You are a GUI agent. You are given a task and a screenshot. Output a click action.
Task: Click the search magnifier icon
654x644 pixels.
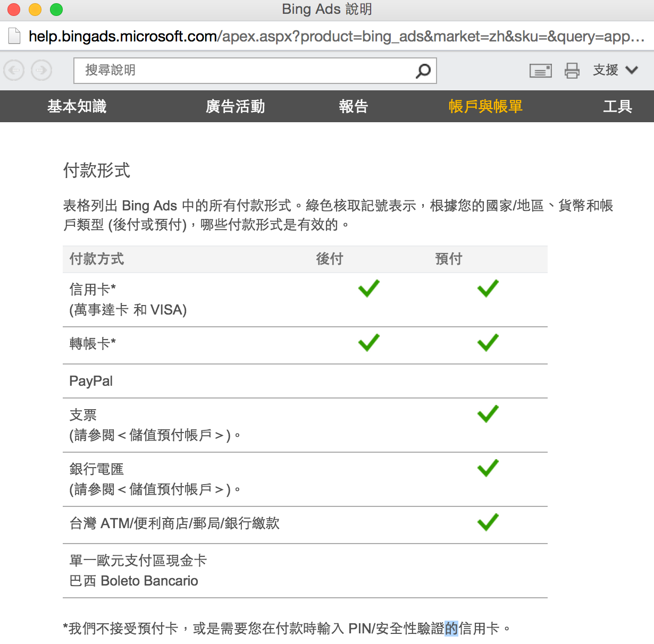pos(423,71)
